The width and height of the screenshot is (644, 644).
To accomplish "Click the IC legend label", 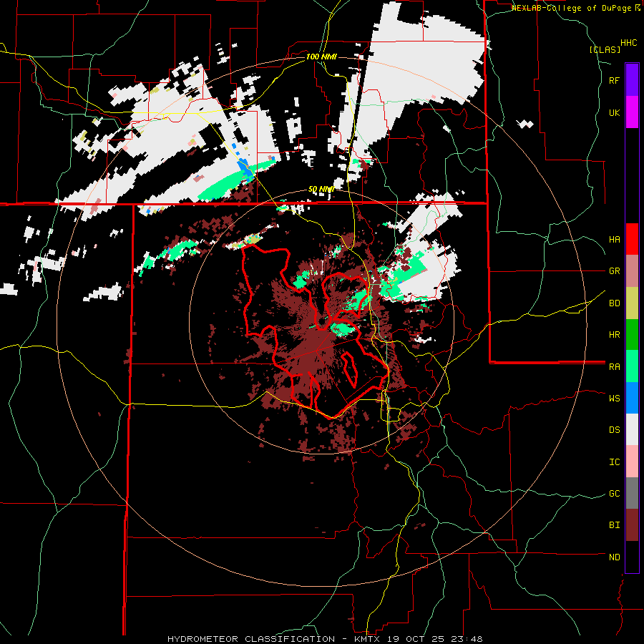I will [x=615, y=462].
